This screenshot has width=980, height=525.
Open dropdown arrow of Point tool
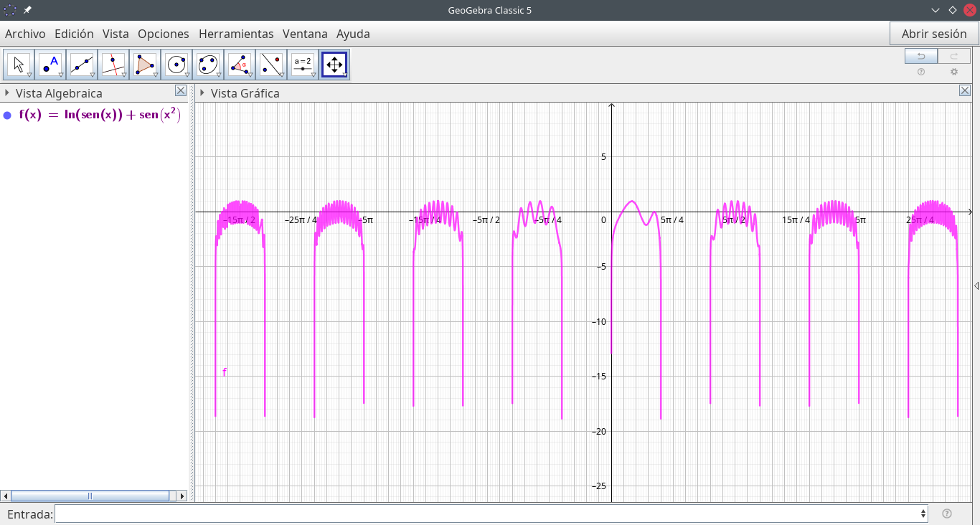[x=61, y=75]
